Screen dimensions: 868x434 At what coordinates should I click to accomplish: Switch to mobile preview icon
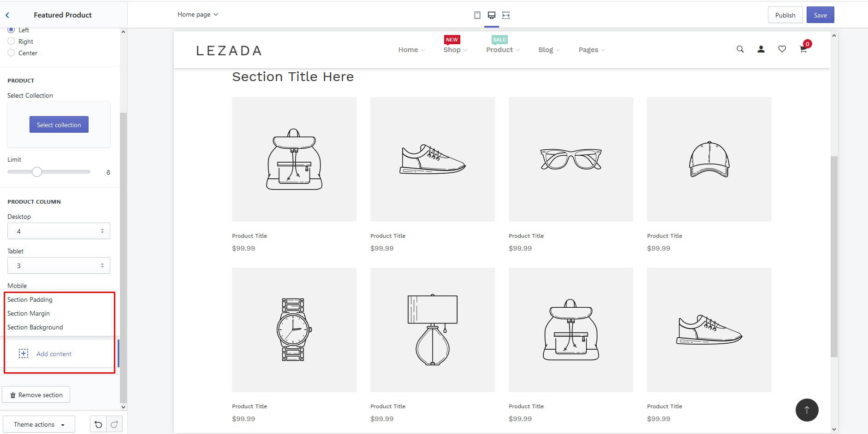tap(477, 15)
